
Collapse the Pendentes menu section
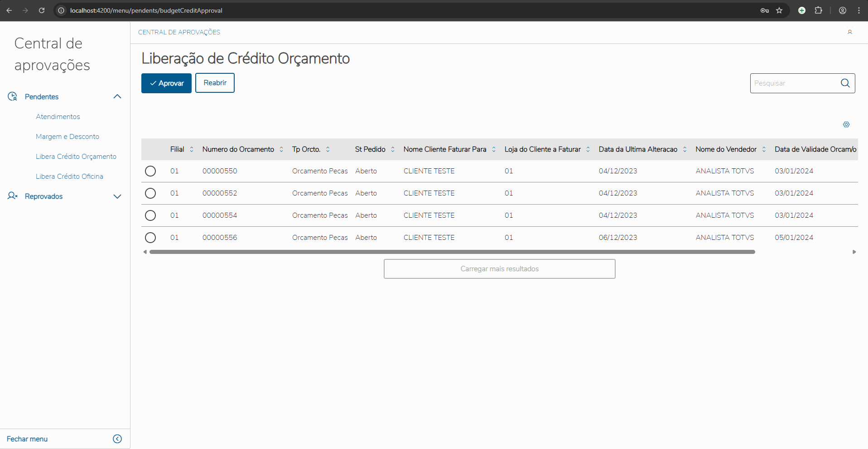point(117,96)
